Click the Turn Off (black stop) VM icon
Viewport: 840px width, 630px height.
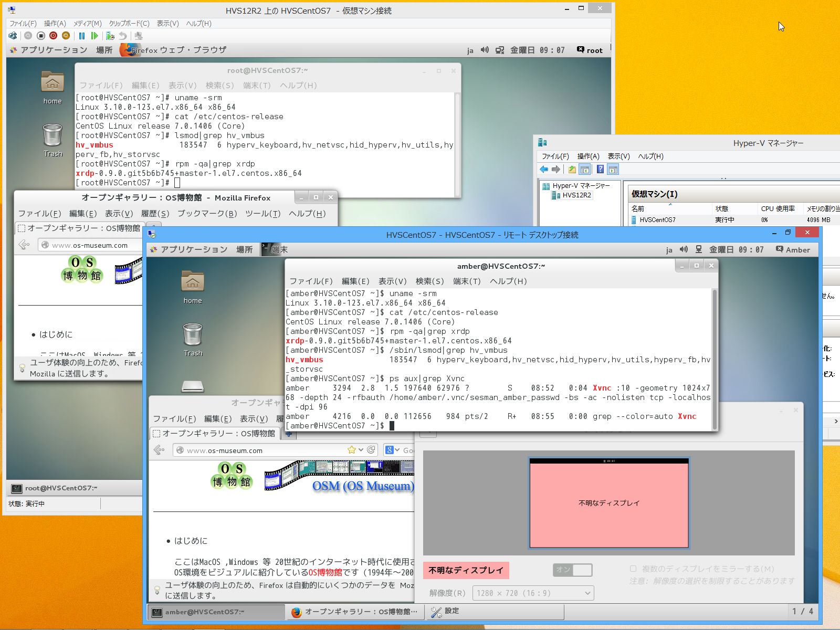coord(40,36)
